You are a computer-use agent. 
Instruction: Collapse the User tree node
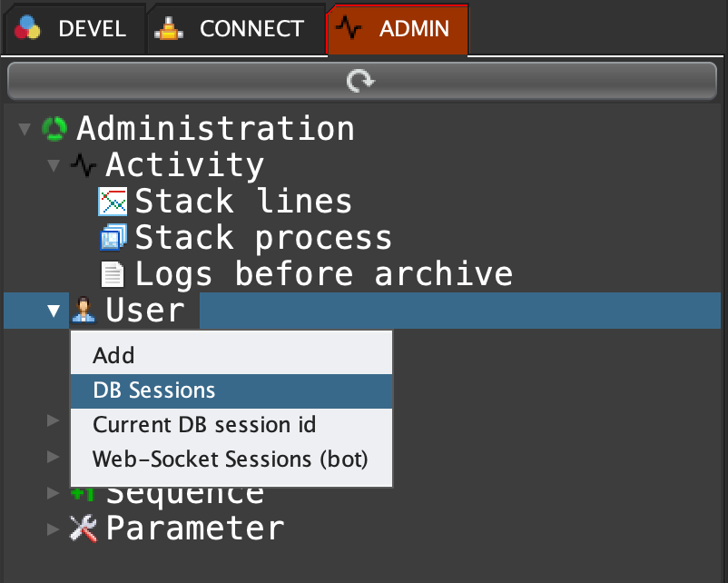pos(54,311)
